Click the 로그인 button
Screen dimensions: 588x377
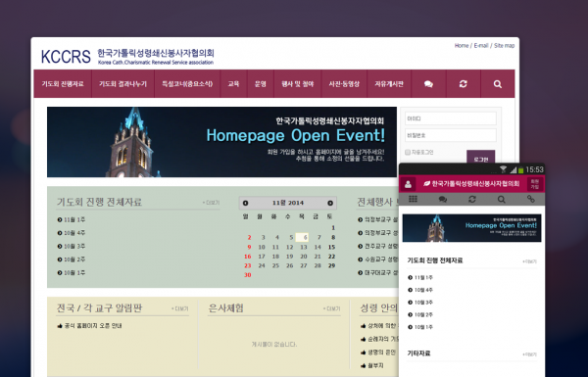(x=481, y=157)
